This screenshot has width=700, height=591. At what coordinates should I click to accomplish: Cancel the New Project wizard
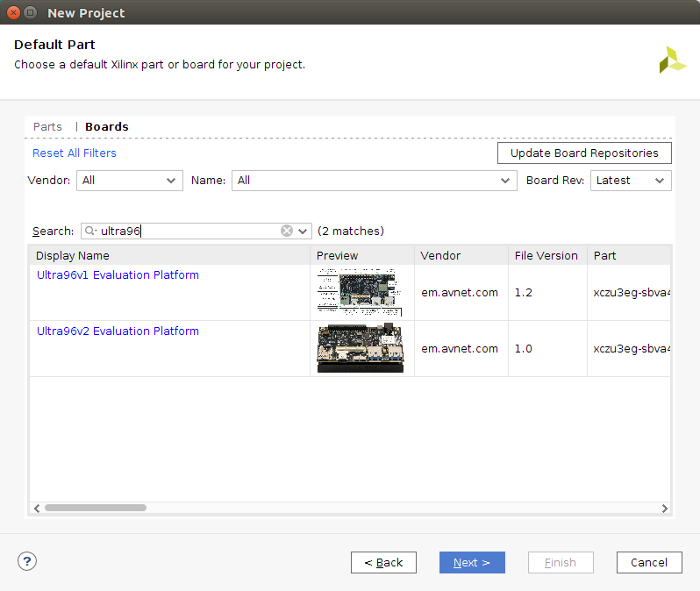tap(649, 562)
